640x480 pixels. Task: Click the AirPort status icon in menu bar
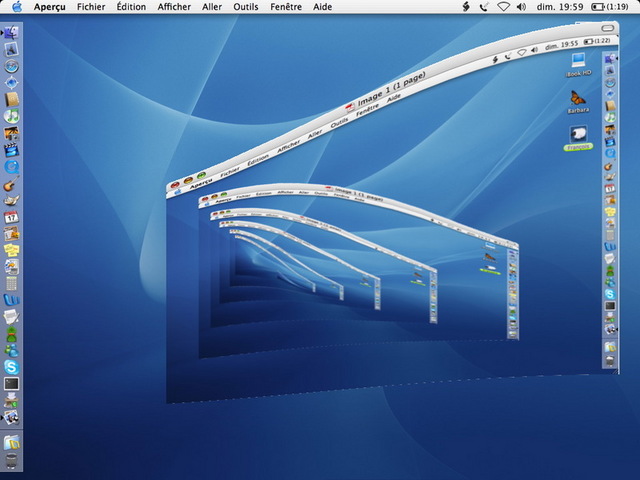(x=503, y=7)
